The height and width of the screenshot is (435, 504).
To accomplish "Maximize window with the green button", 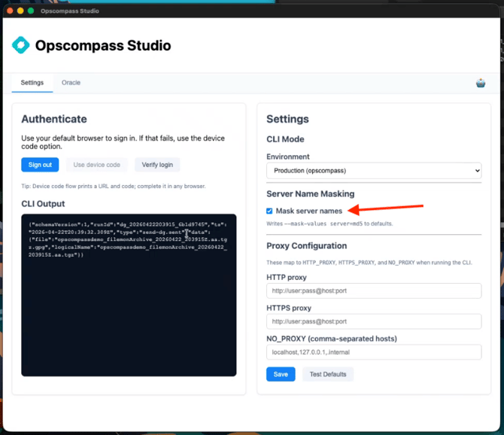I will click(x=31, y=11).
